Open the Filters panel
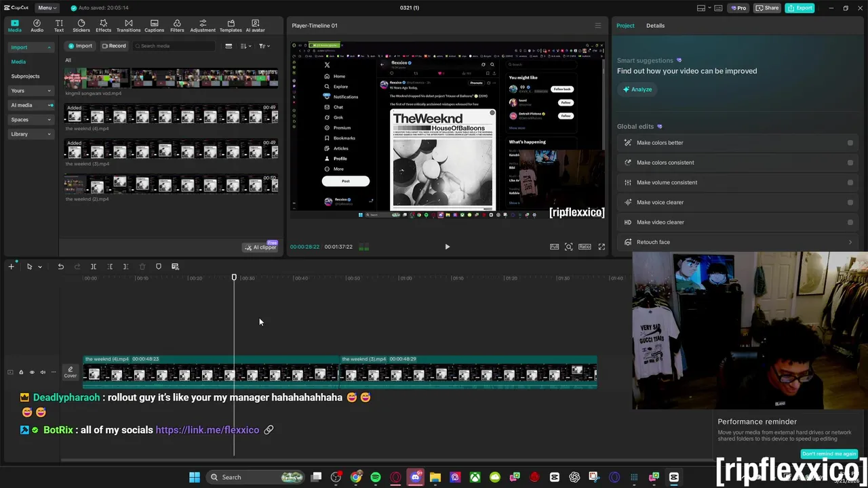This screenshot has height=488, width=868. coord(177,26)
